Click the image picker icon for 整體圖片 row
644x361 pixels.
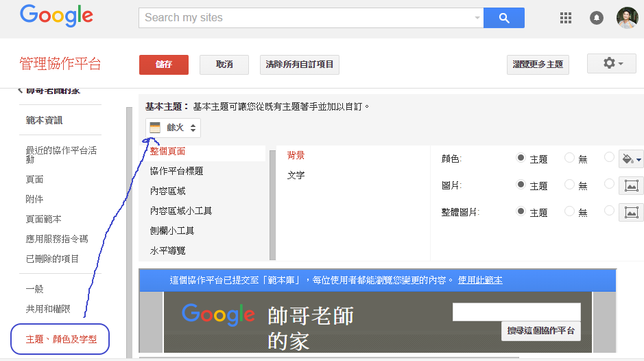[631, 212]
